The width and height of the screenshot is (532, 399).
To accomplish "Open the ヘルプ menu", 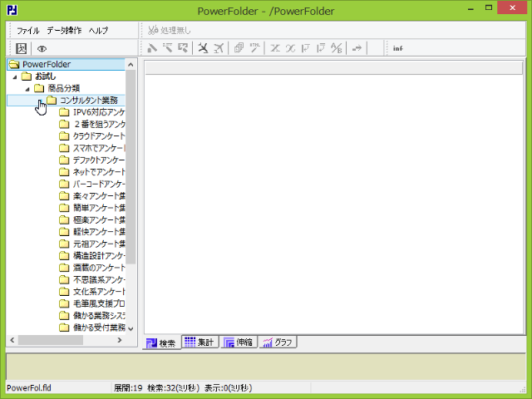I will pyautogui.click(x=98, y=31).
